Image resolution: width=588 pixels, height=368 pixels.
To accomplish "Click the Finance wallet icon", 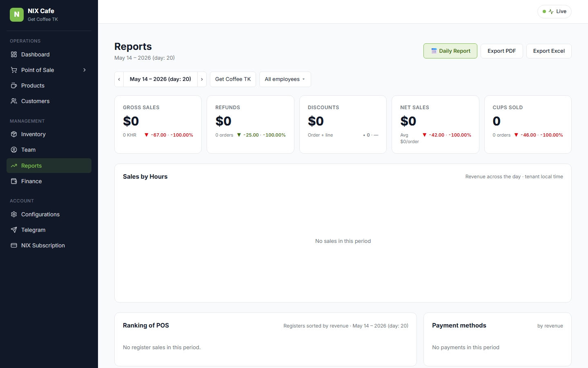I will point(14,181).
